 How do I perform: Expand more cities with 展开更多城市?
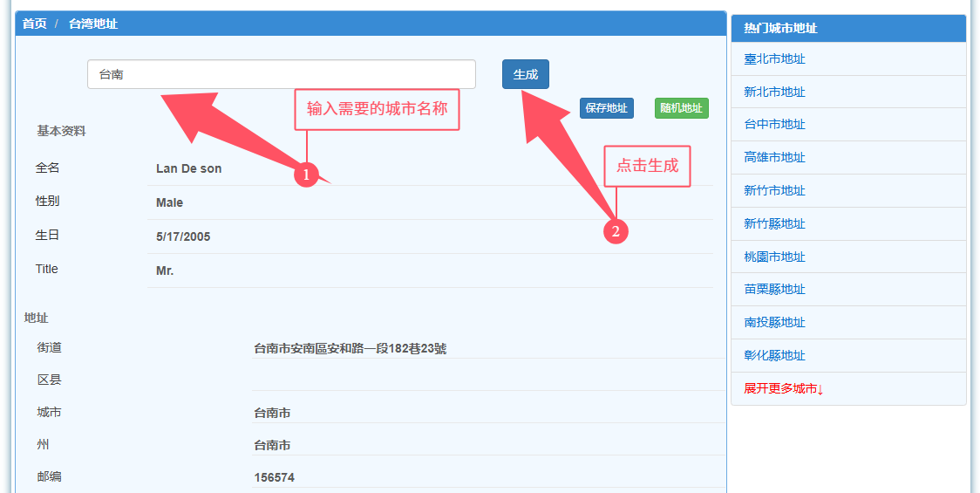tap(783, 388)
